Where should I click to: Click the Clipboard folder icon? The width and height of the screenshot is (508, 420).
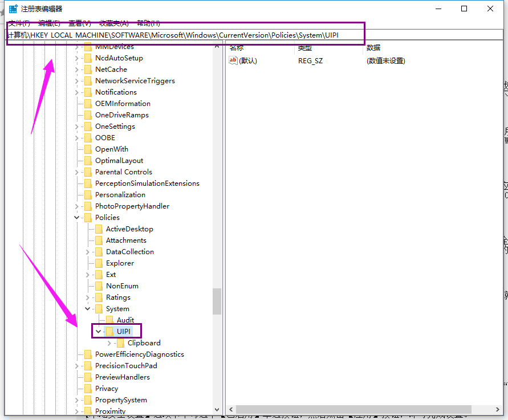click(x=120, y=342)
